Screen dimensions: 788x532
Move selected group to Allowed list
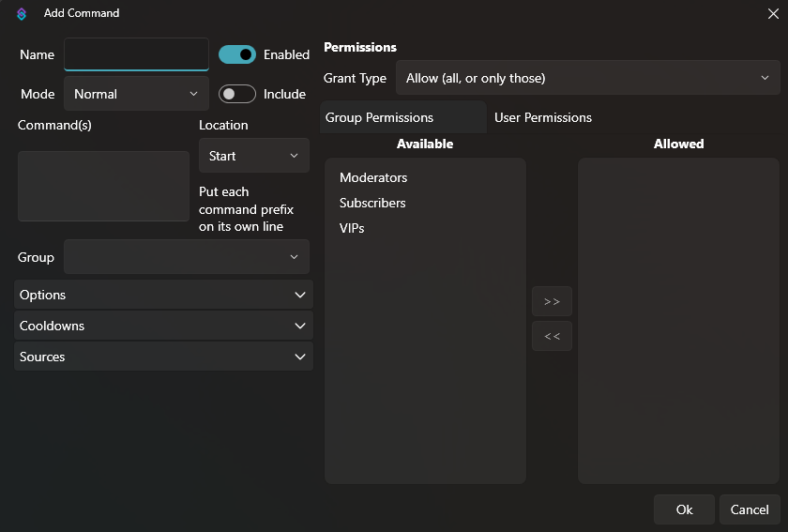(552, 301)
